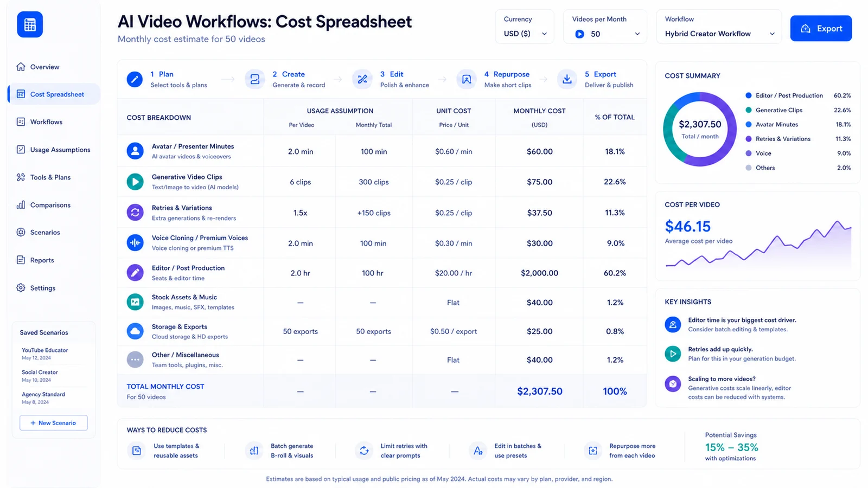Click the Editor / Post Production legend dot
868x488 pixels.
(749, 95)
